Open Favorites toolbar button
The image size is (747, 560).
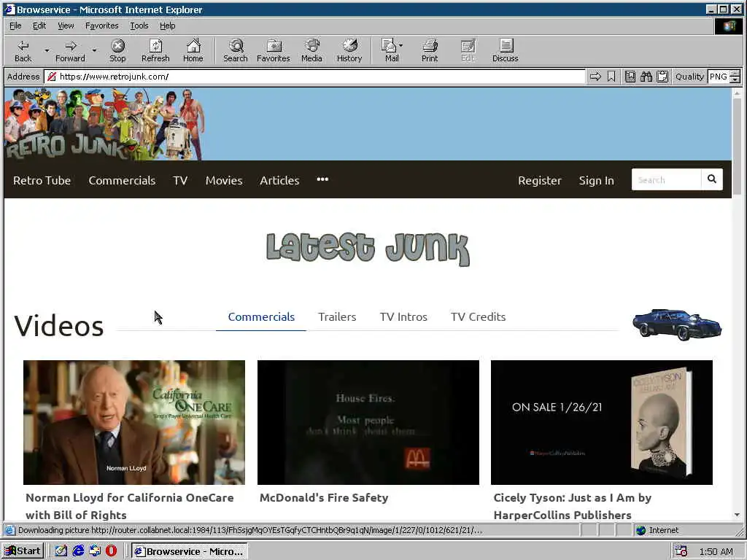click(274, 50)
